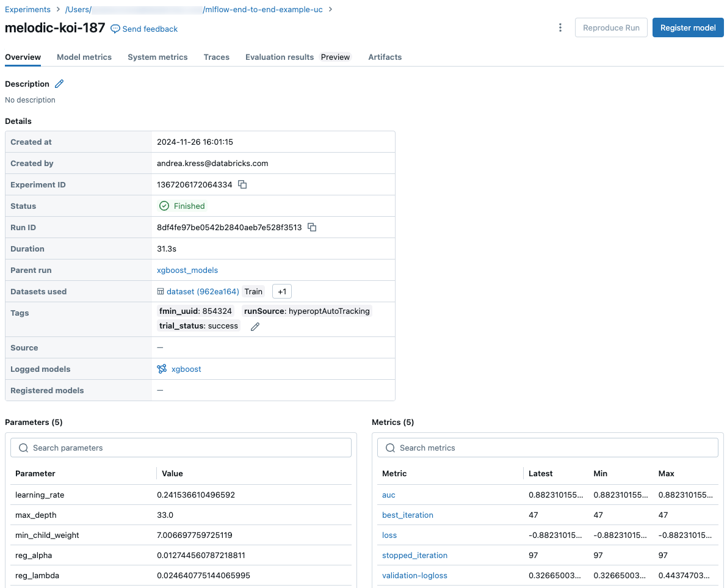Click the Send feedback speech bubble icon
The image size is (727, 588).
(x=115, y=29)
